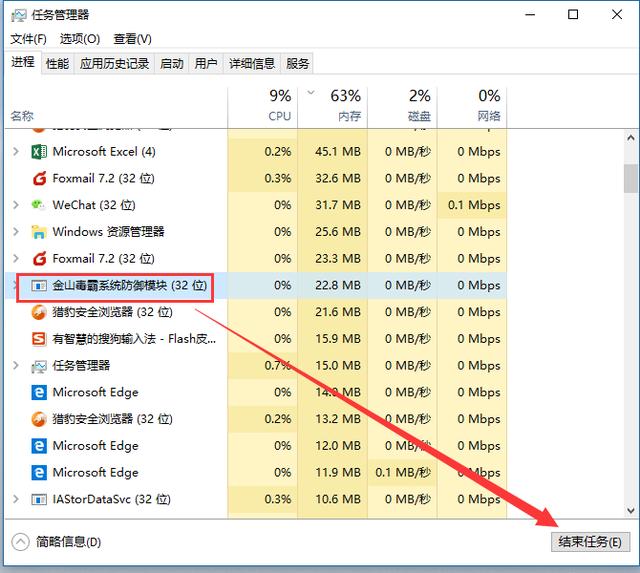Screen dimensions: 640x573
Task: Open the 选项(O) menu
Action: 80,39
